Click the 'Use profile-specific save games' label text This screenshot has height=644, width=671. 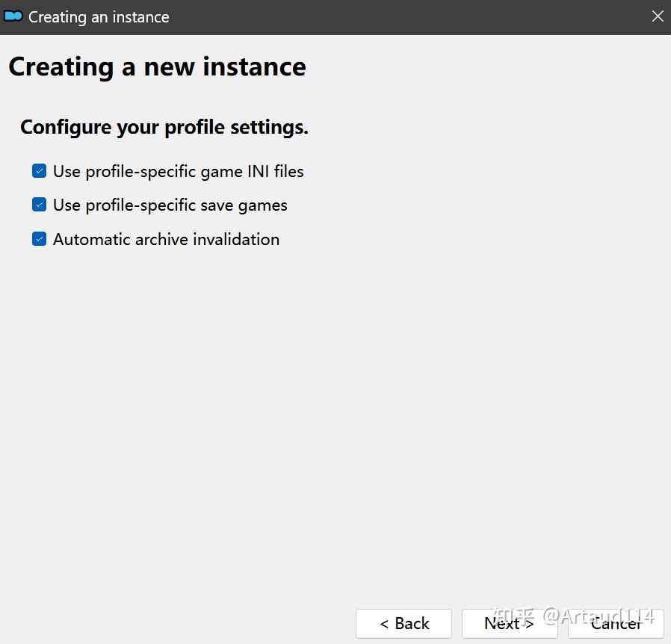[x=170, y=205]
